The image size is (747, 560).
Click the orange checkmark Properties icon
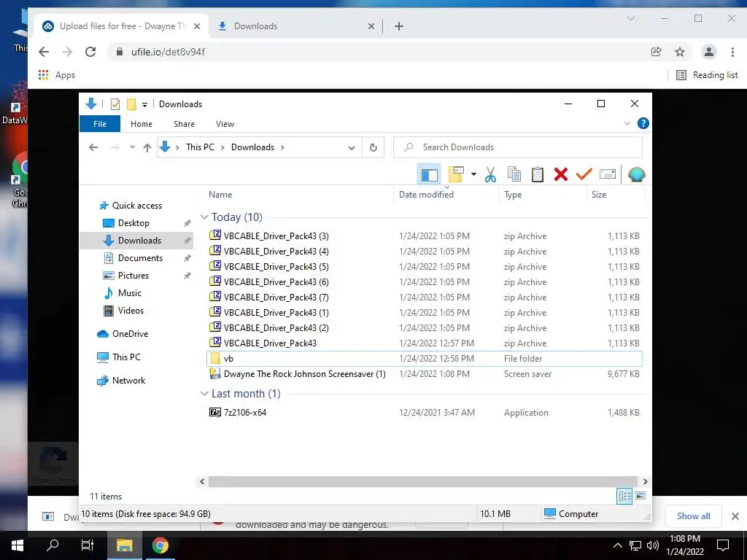coord(584,174)
